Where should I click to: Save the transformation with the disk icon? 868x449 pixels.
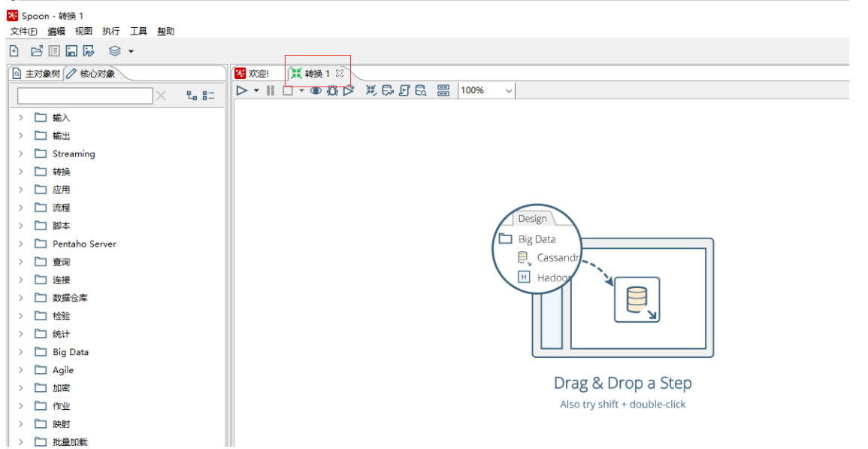71,51
